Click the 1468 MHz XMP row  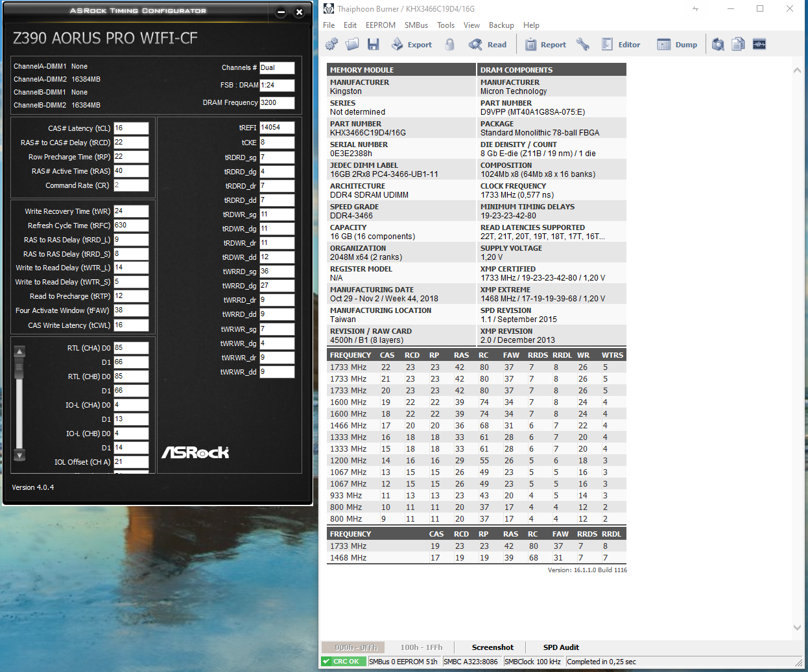coord(477,558)
